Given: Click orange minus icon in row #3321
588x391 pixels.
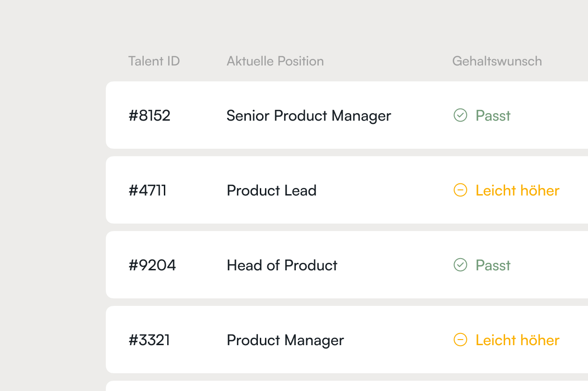Looking at the screenshot, I should point(460,340).
